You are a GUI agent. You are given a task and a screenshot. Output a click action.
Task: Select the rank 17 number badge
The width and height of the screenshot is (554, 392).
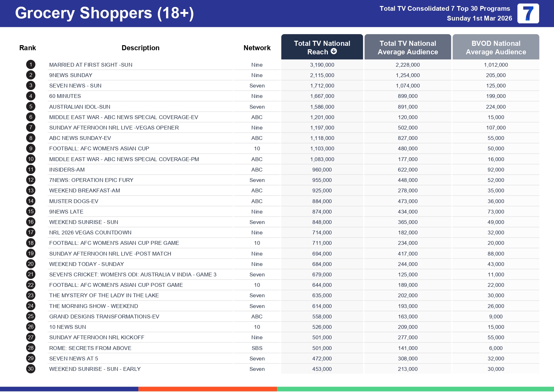31,232
